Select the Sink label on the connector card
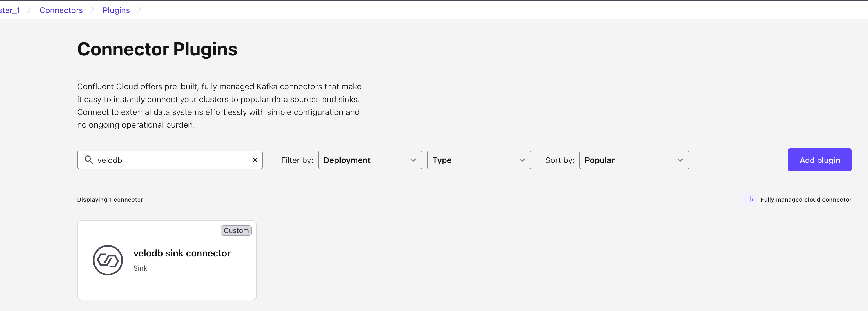 tap(140, 268)
